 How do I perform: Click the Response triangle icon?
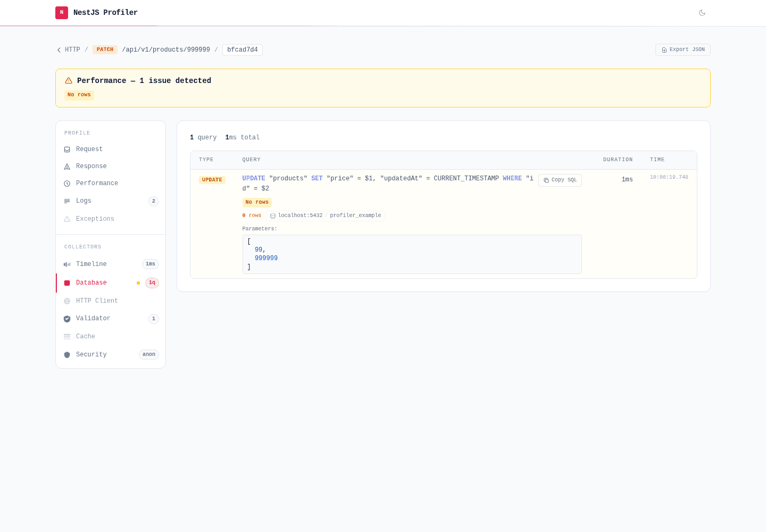[67, 167]
